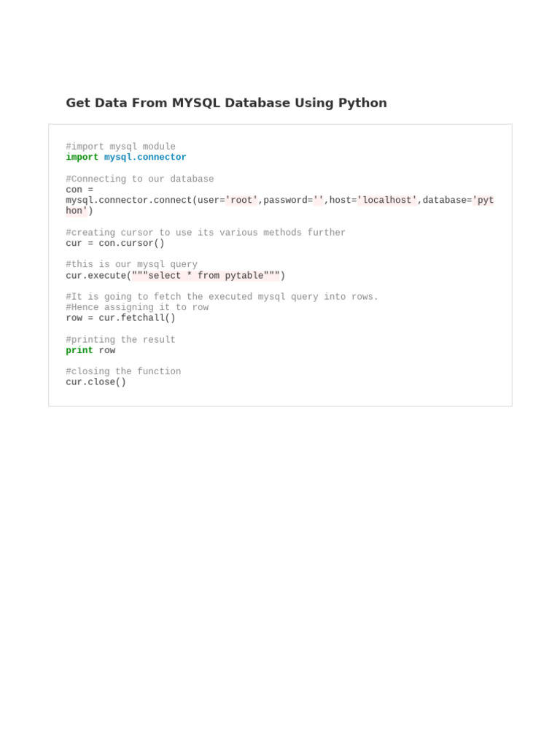Click the '#Connecting to our database' comment

coord(140,179)
